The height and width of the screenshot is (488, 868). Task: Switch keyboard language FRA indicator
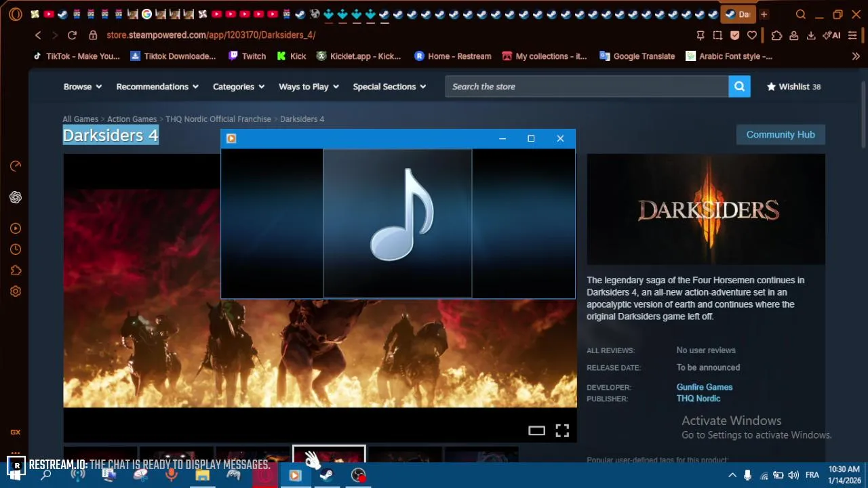coord(812,475)
